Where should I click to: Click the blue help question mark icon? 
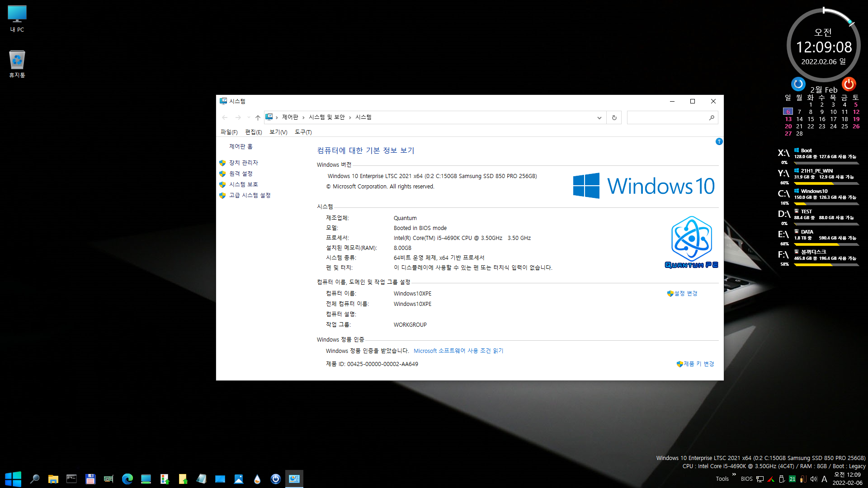719,142
